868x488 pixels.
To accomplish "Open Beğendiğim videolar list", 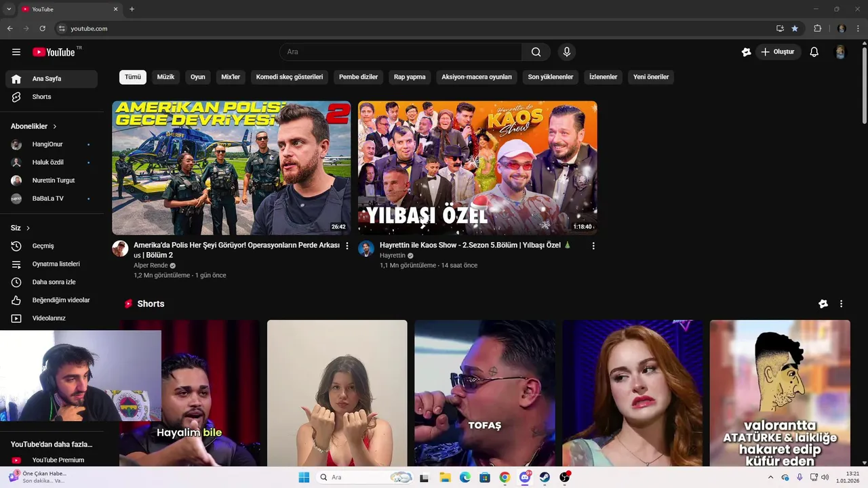I will pos(52,300).
